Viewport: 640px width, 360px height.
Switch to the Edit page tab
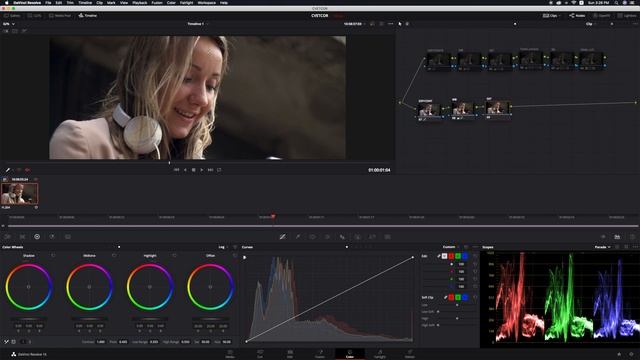point(290,353)
